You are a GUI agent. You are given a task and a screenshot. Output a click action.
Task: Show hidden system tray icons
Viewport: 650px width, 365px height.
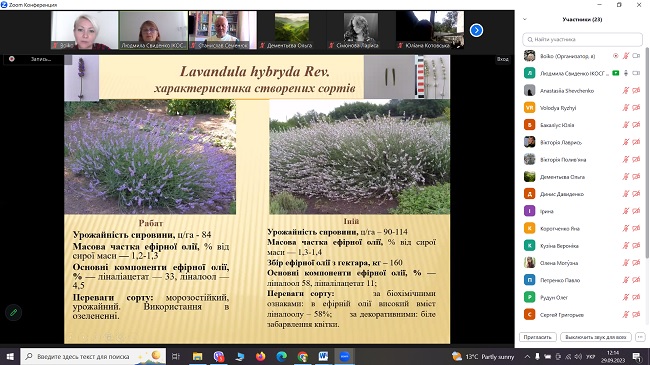527,356
